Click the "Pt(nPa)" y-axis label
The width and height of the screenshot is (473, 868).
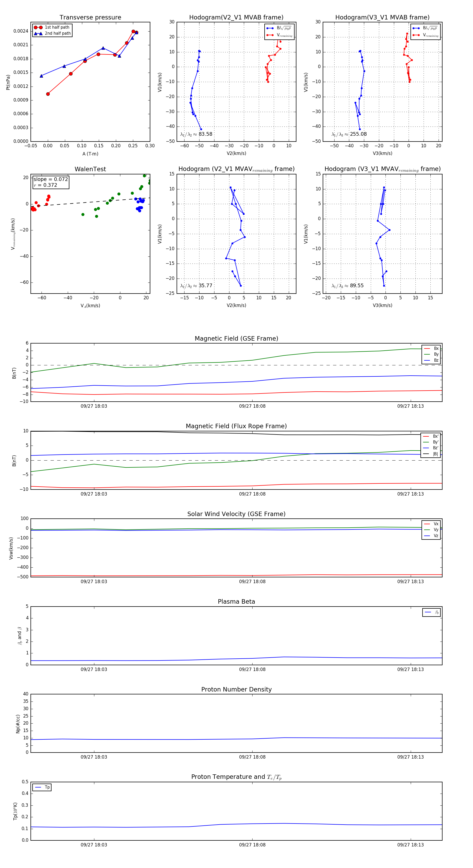[x=8, y=82]
